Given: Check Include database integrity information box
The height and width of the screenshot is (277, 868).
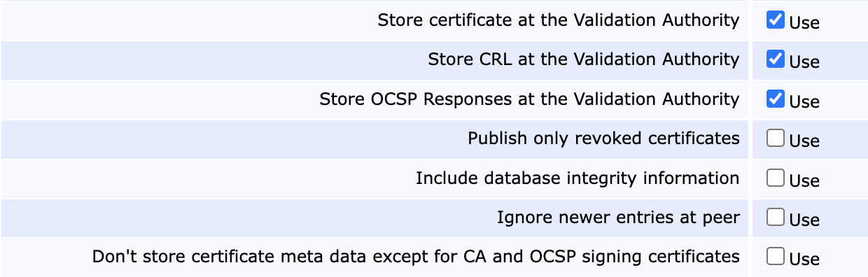Looking at the screenshot, I should click(775, 178).
